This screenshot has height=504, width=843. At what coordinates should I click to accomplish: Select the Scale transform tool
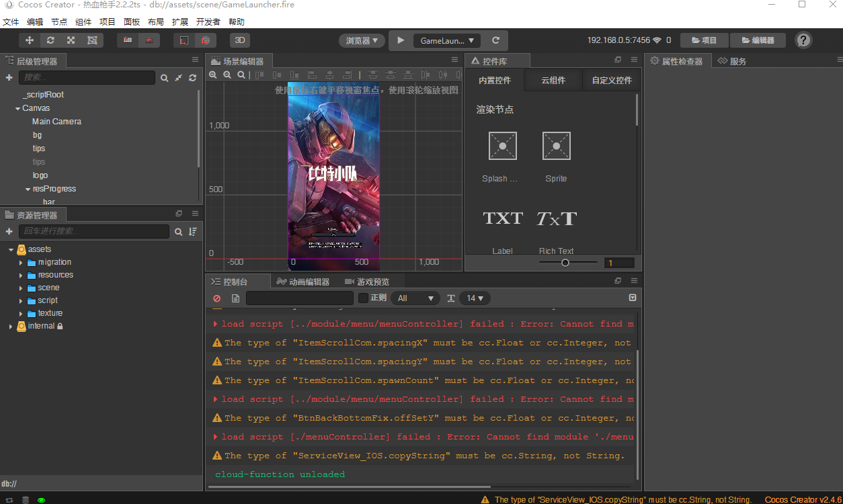[71, 40]
